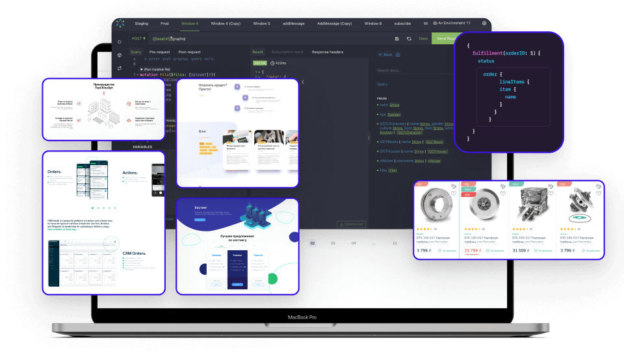Click the sun icon in left sidebar
The width and height of the screenshot is (624, 364).
(120, 42)
